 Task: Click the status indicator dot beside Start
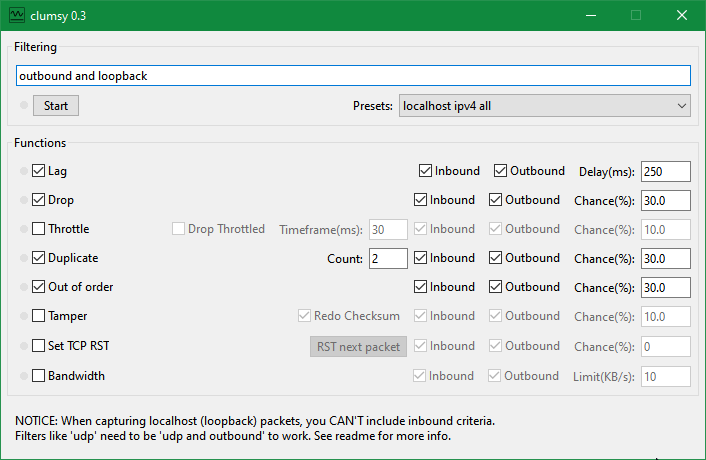(x=24, y=105)
